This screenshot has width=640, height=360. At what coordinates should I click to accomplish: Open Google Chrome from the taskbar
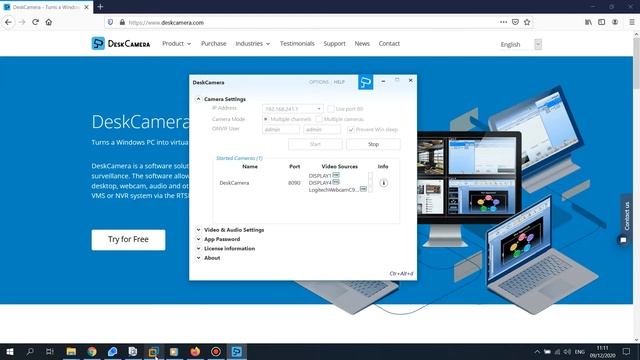[x=92, y=351]
